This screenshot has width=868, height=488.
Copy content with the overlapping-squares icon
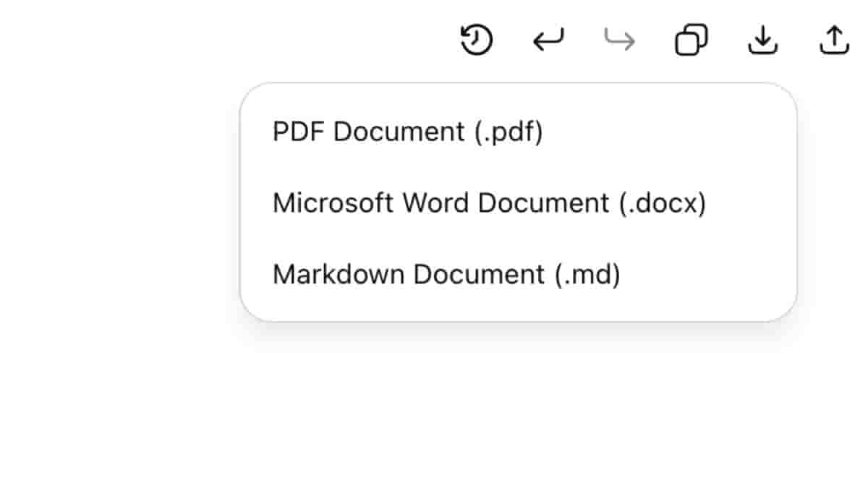tap(691, 40)
